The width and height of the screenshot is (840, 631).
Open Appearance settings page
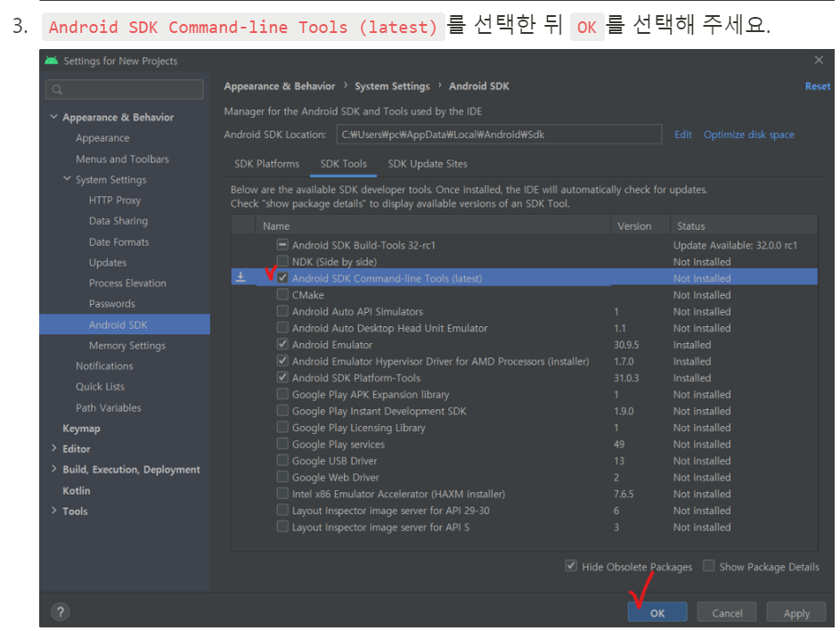(x=102, y=138)
